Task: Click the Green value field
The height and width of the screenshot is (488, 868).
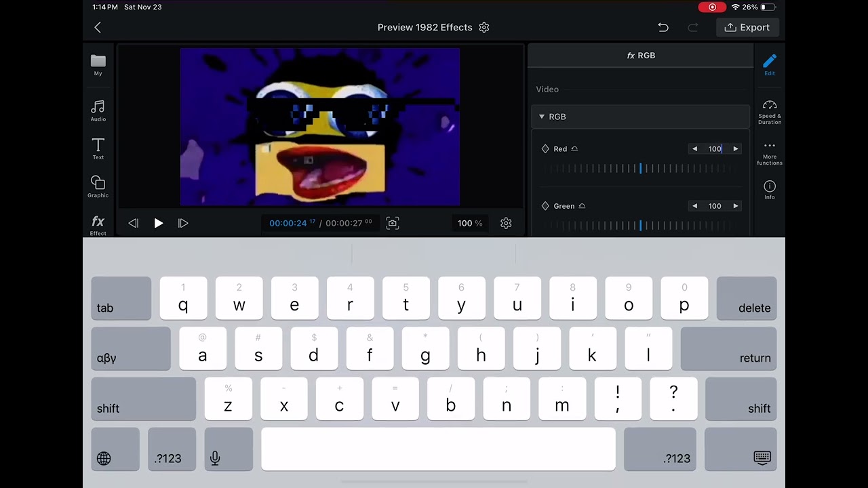Action: coord(715,206)
